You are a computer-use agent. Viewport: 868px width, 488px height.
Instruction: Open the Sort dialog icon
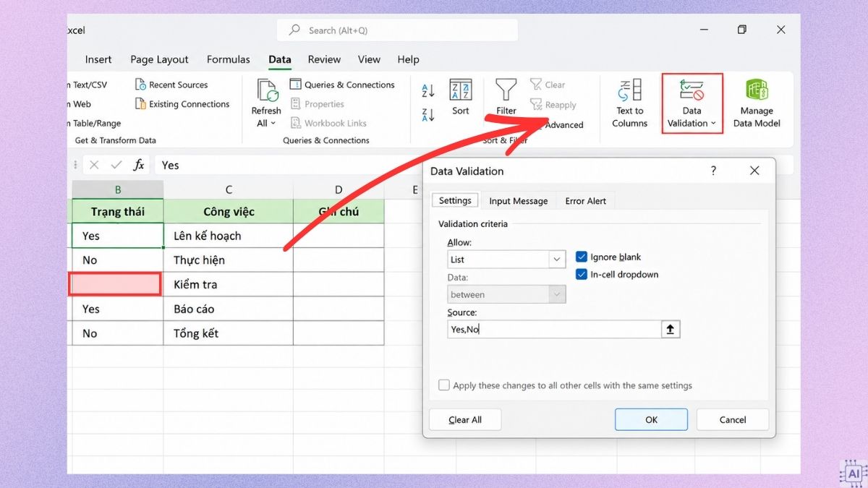coord(461,90)
